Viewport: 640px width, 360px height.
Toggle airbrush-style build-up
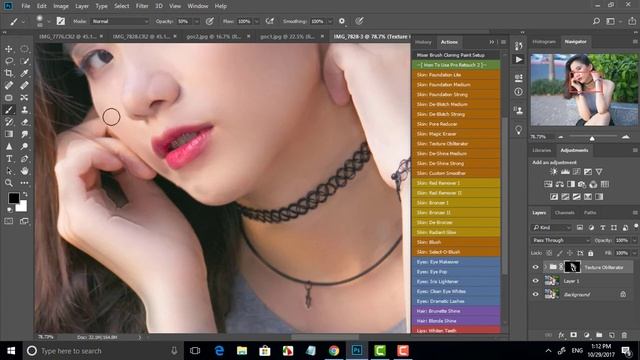(270, 21)
